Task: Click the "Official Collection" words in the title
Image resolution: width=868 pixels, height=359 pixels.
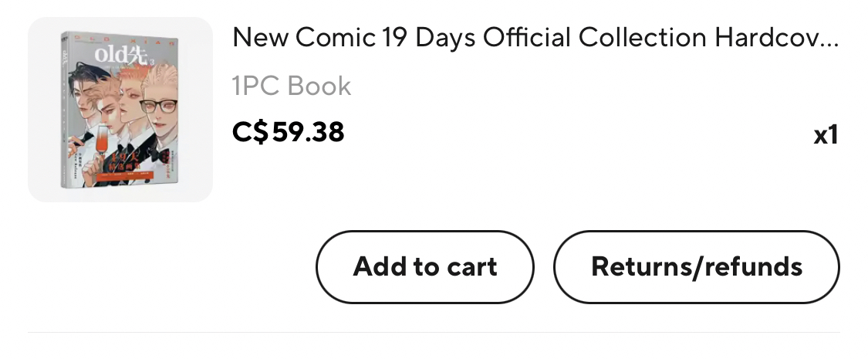Action: [x=595, y=37]
